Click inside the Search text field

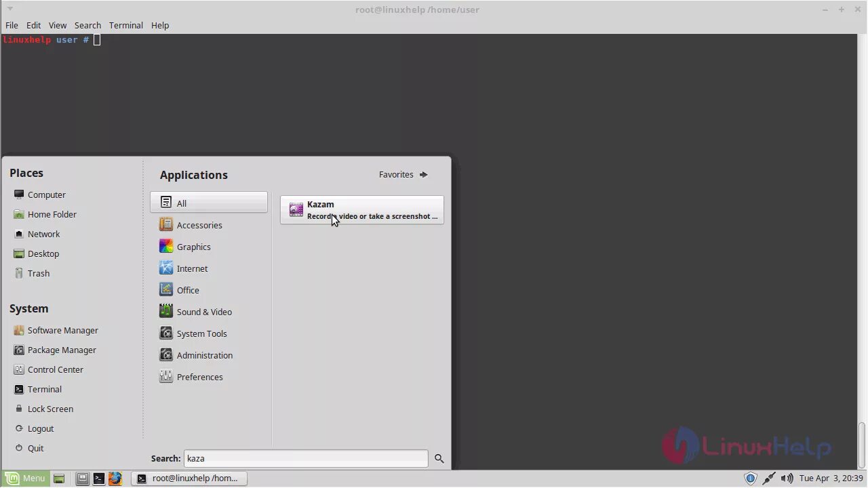click(x=305, y=458)
